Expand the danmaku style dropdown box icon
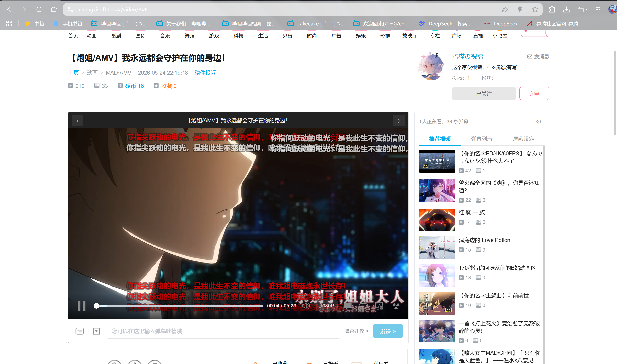The width and height of the screenshot is (617, 364). tap(96, 331)
